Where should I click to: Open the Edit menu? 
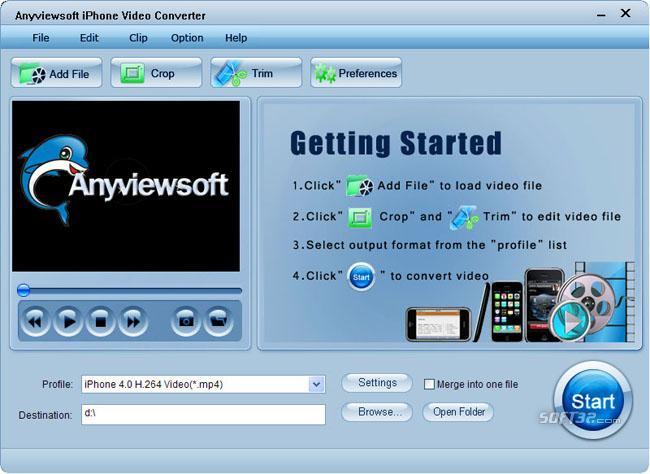point(89,38)
